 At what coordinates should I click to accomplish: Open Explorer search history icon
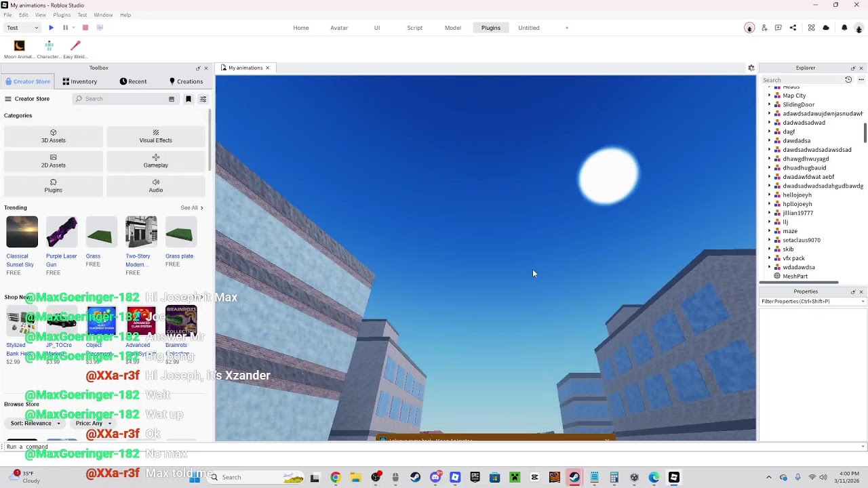(848, 80)
